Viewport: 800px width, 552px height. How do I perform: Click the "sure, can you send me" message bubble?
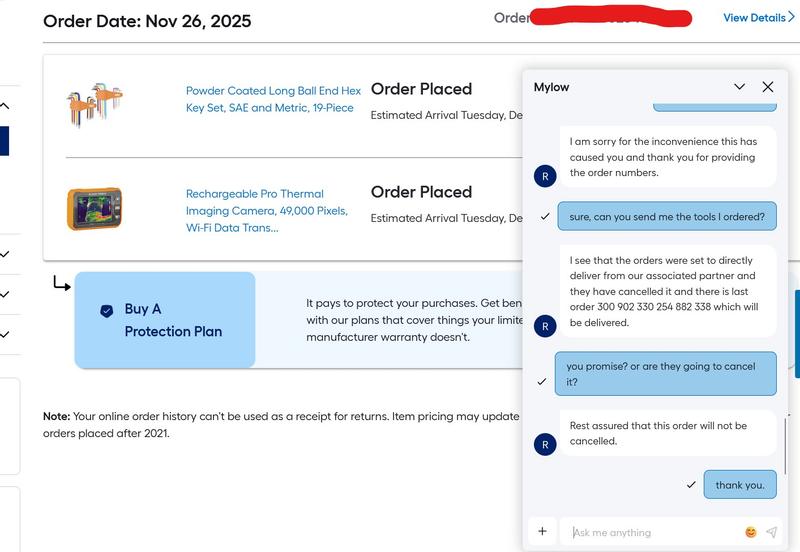pos(667,216)
